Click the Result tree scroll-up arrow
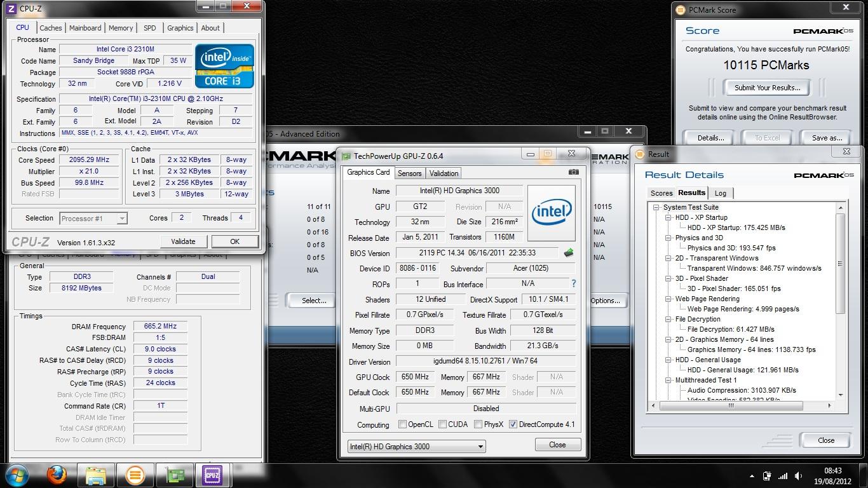Screen dimensions: 868x488 841,207
